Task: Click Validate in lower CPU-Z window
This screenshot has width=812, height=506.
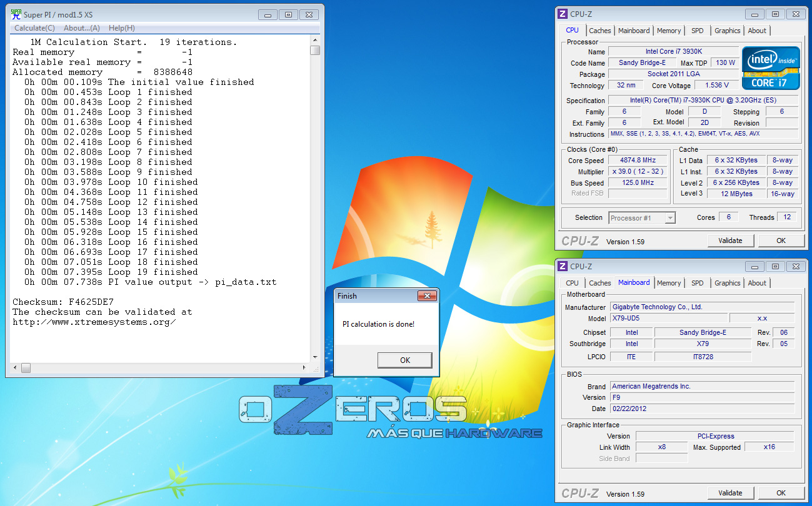Action: tap(730, 493)
